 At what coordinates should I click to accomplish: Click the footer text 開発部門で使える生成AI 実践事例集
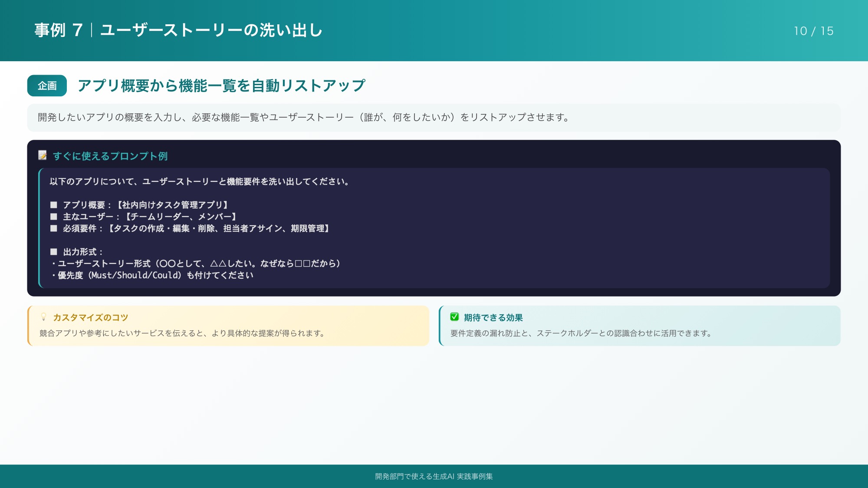click(x=434, y=476)
